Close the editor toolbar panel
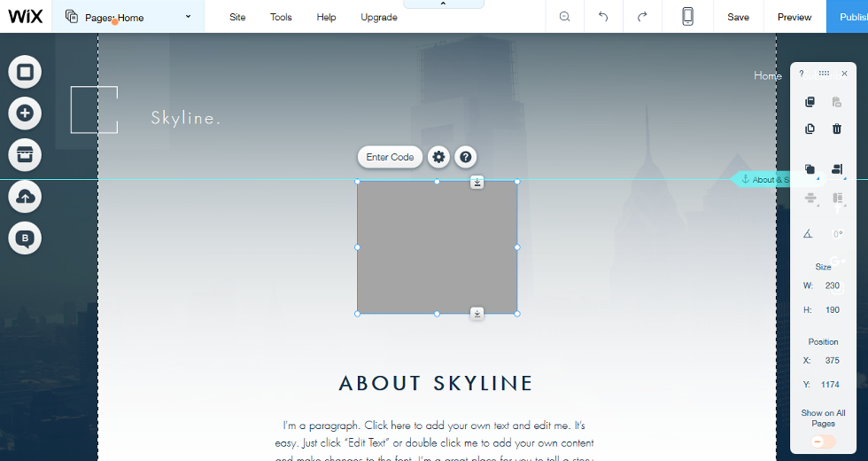This screenshot has width=868, height=461. [844, 73]
